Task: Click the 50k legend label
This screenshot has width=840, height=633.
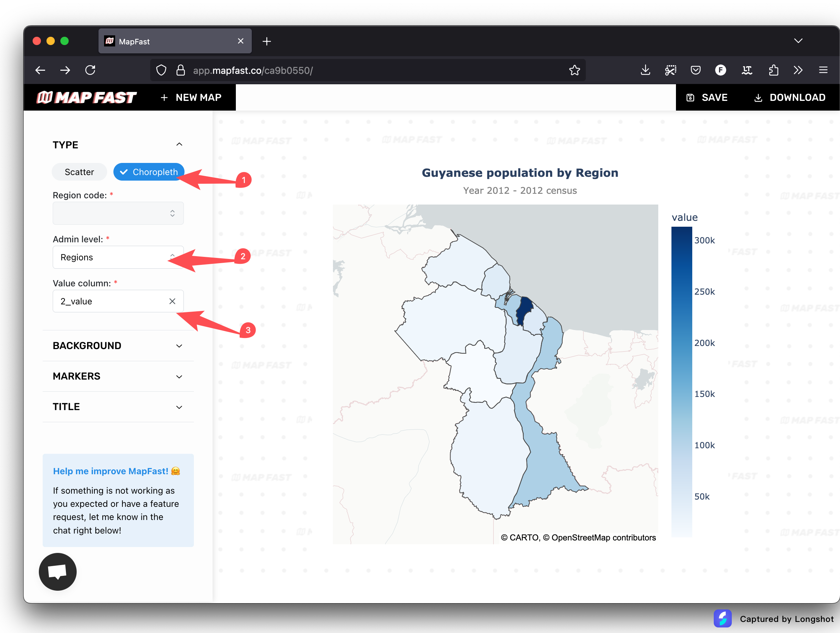Action: pyautogui.click(x=702, y=496)
